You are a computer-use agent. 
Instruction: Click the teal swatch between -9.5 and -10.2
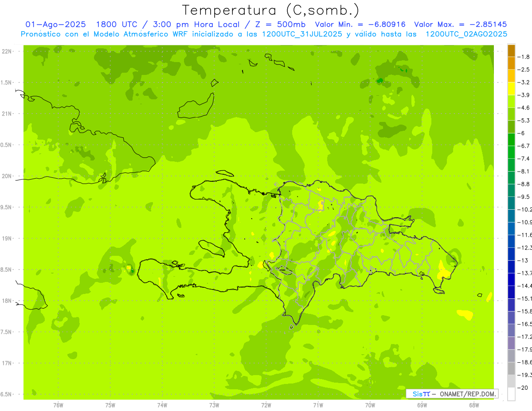(511, 203)
